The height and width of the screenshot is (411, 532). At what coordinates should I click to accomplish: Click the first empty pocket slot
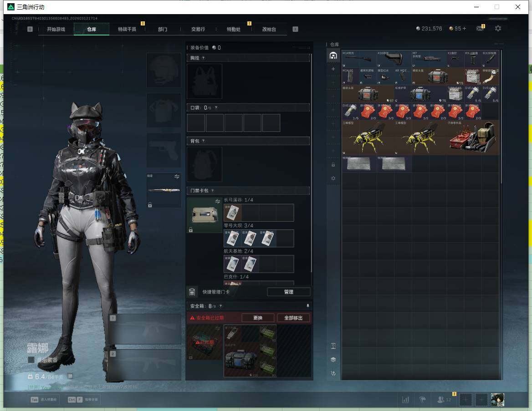(x=196, y=123)
